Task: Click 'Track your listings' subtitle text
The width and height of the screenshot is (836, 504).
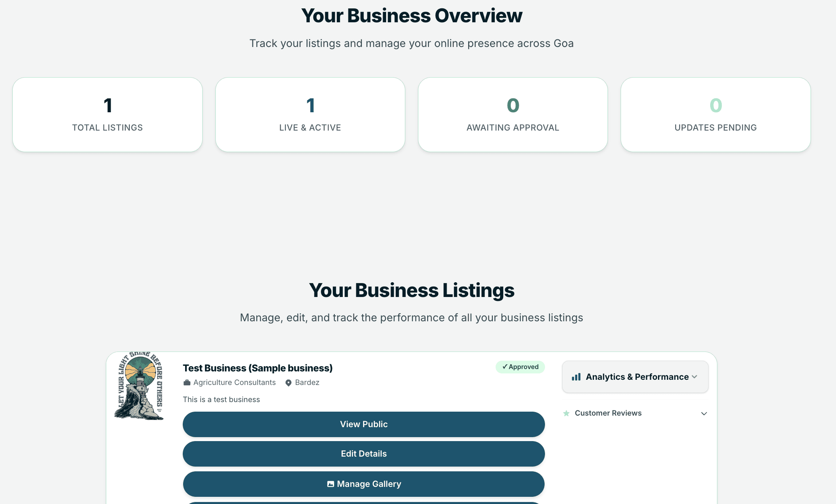Action: (x=412, y=43)
